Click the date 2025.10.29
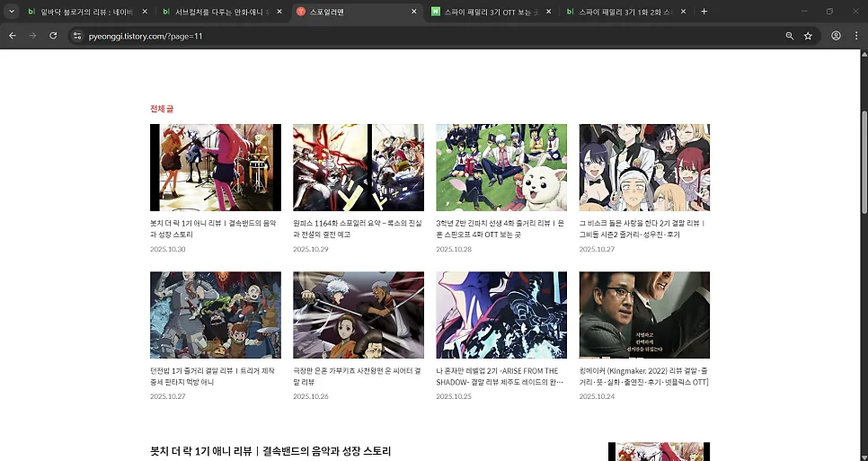This screenshot has width=868, height=461. 311,249
